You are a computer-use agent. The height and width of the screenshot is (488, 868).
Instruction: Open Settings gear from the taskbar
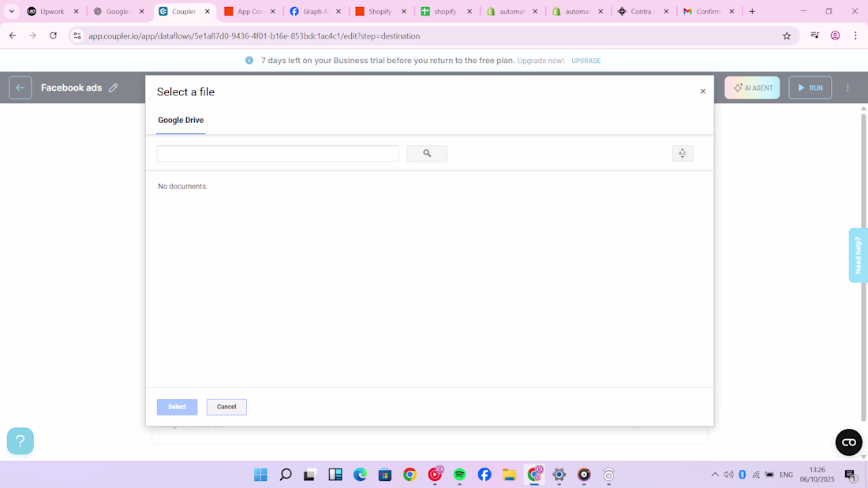[559, 475]
